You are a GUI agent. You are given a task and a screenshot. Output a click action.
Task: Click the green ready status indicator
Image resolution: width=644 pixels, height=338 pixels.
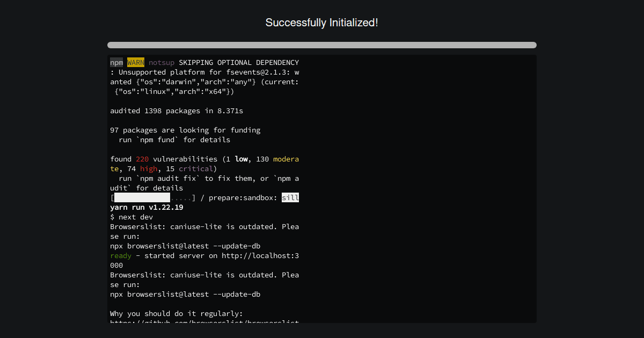tap(120, 255)
